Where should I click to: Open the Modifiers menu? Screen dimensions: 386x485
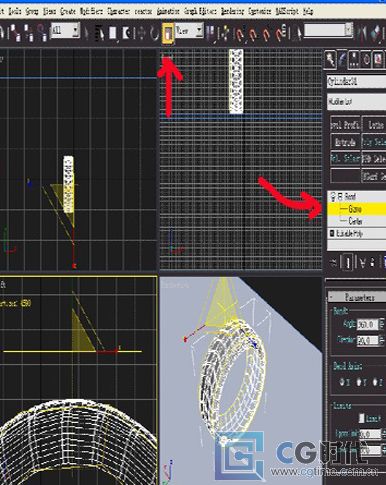point(91,12)
